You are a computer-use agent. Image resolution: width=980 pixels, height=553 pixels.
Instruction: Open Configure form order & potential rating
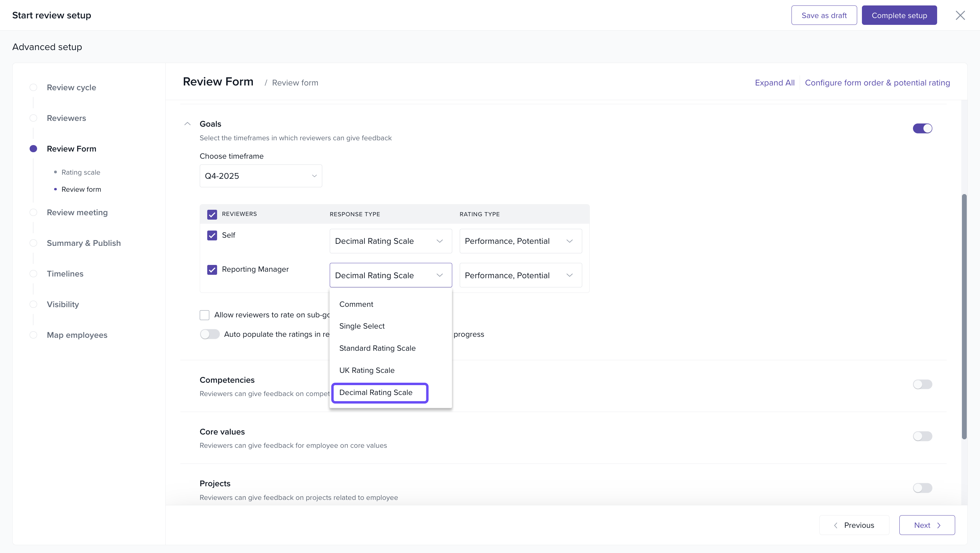877,83
